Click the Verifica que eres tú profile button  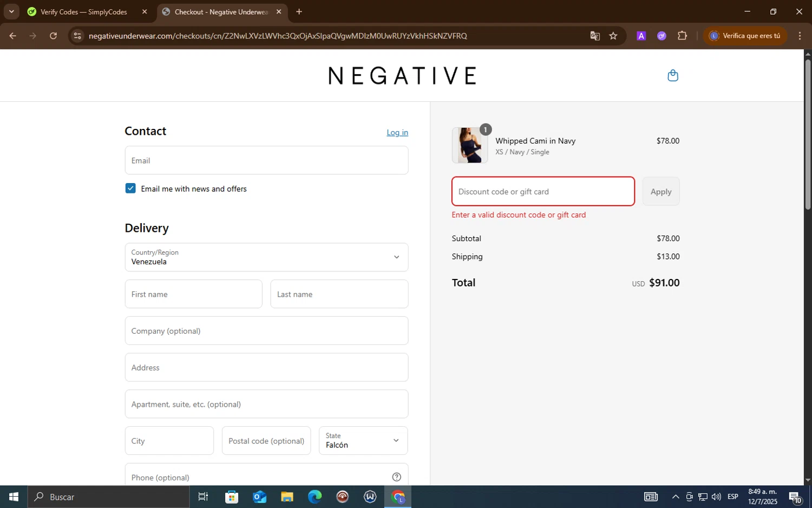point(745,36)
